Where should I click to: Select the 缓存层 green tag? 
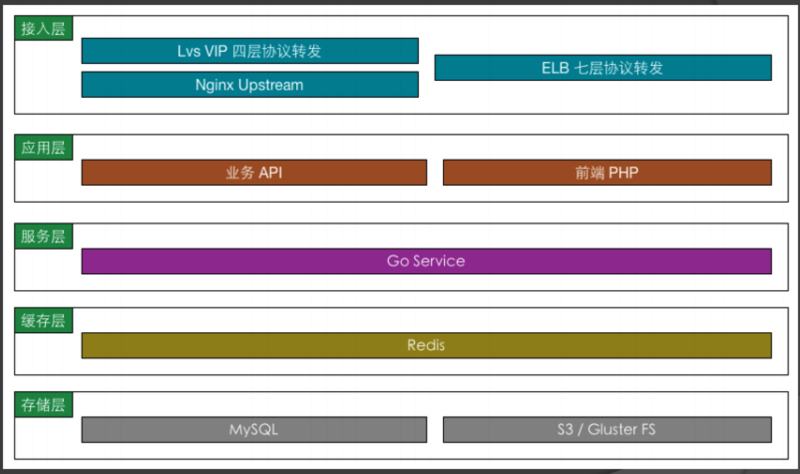(x=43, y=320)
